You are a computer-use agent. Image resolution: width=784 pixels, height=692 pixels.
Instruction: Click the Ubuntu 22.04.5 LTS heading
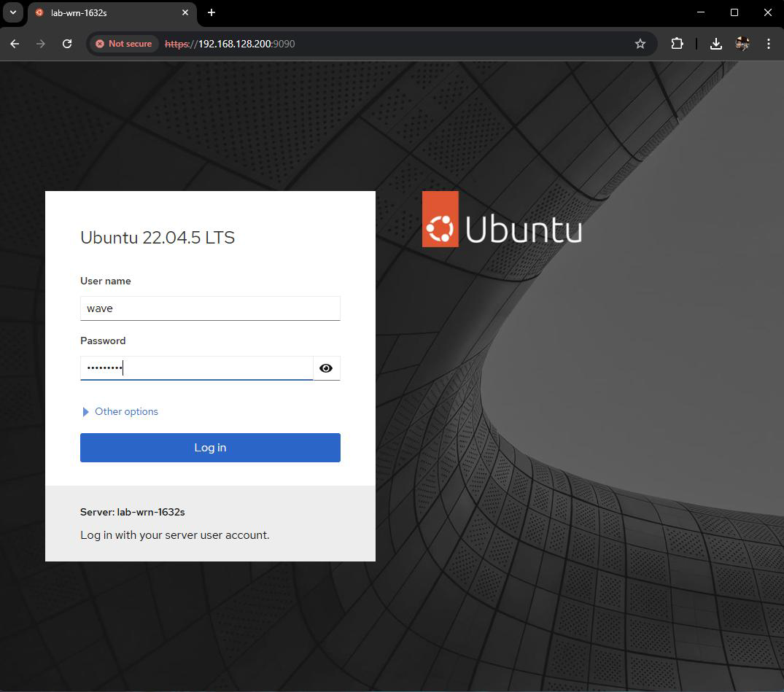(158, 238)
